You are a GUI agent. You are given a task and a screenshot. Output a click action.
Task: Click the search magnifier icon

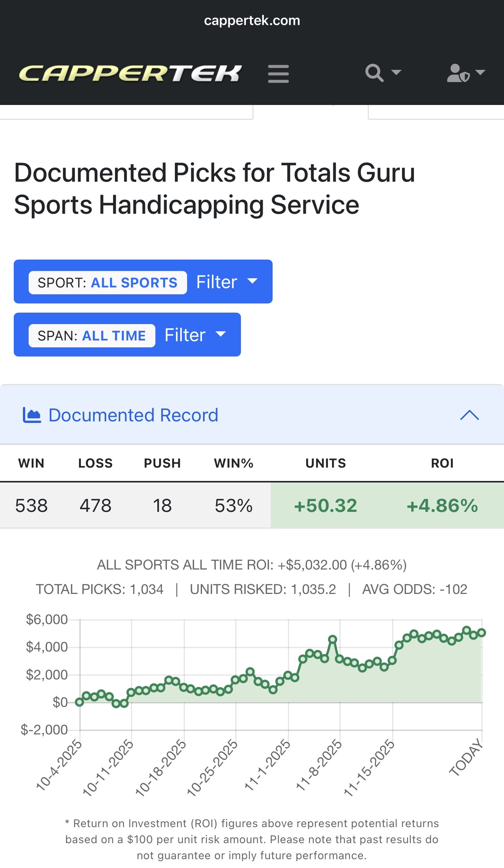point(374,73)
